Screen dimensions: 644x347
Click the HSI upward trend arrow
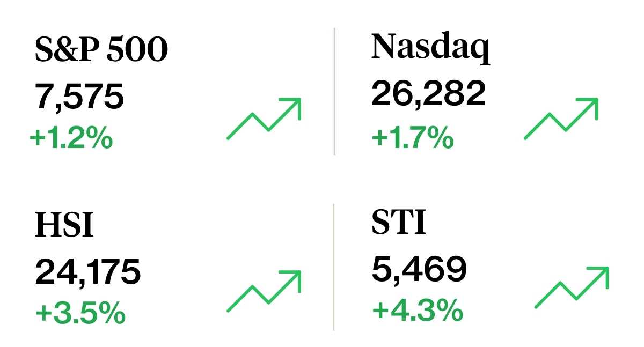point(264,291)
